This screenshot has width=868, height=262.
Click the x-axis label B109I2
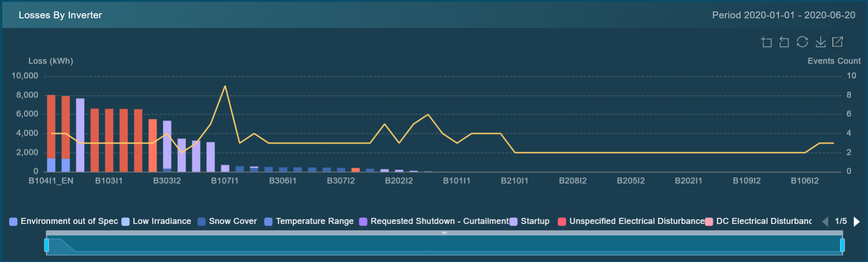click(747, 181)
